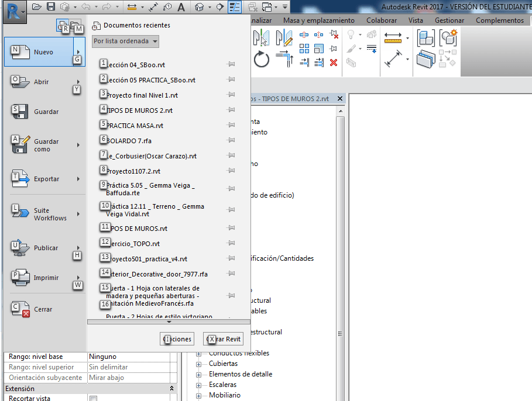The height and width of the screenshot is (401, 532).
Task: Open the Complementos ribbon tab
Action: pos(500,20)
